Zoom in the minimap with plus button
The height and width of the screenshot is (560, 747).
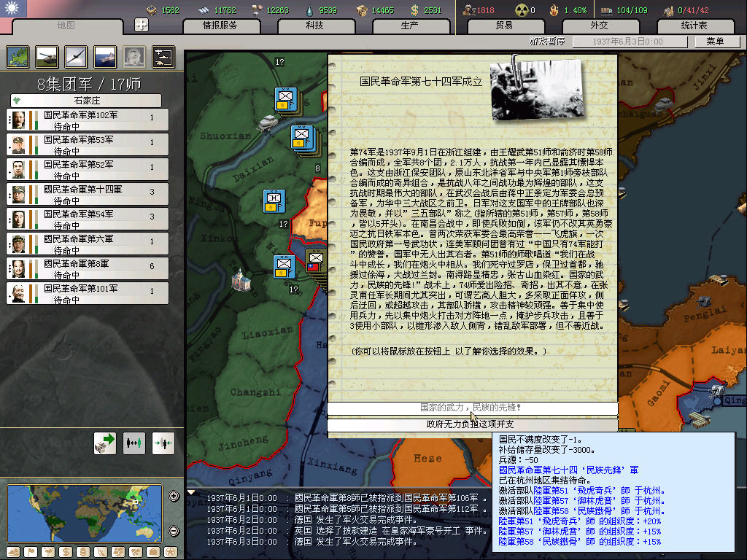[x=174, y=497]
